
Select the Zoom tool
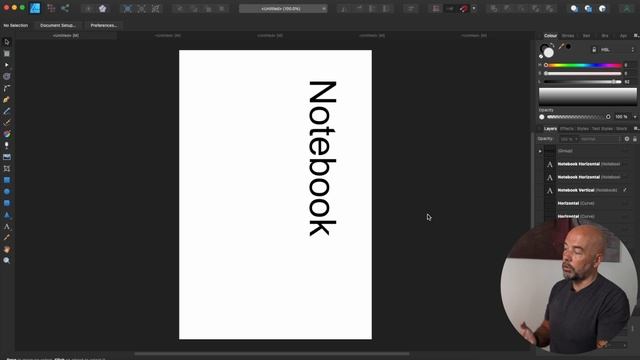coord(7,260)
